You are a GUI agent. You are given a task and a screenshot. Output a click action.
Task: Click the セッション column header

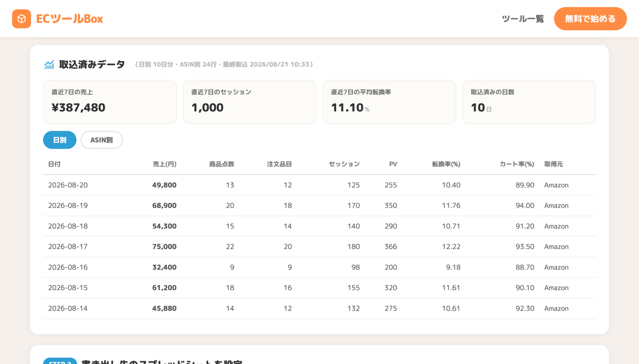click(344, 164)
